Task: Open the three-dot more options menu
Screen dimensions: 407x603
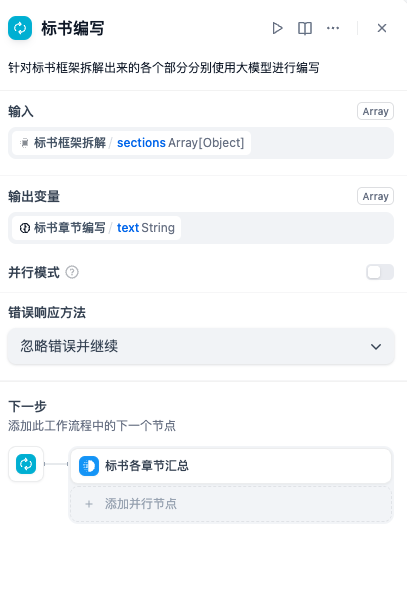Action: point(333,28)
